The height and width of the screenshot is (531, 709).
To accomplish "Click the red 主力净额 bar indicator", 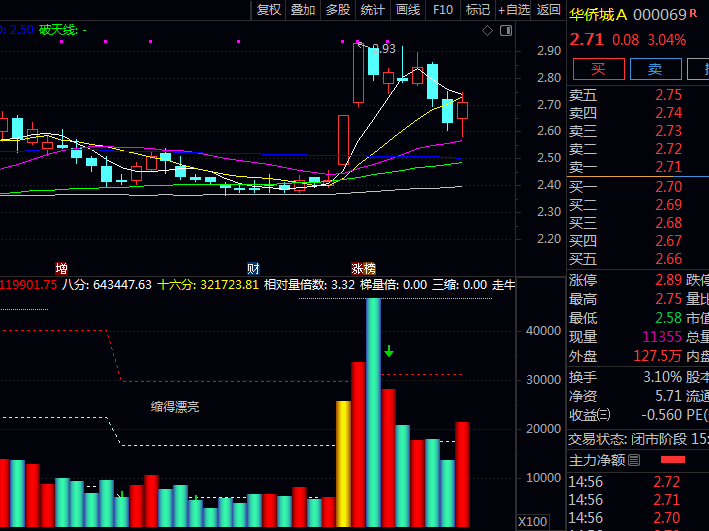I will pos(673,460).
